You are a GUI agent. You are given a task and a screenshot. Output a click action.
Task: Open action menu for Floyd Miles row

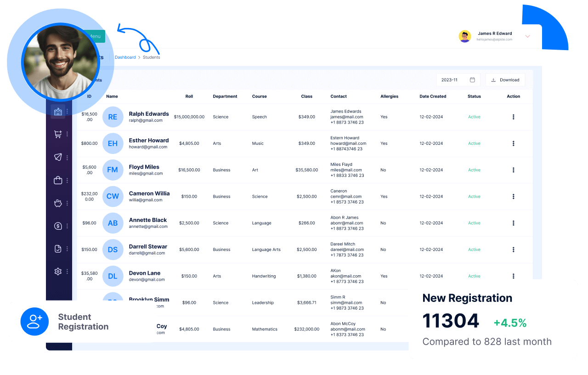513,170
